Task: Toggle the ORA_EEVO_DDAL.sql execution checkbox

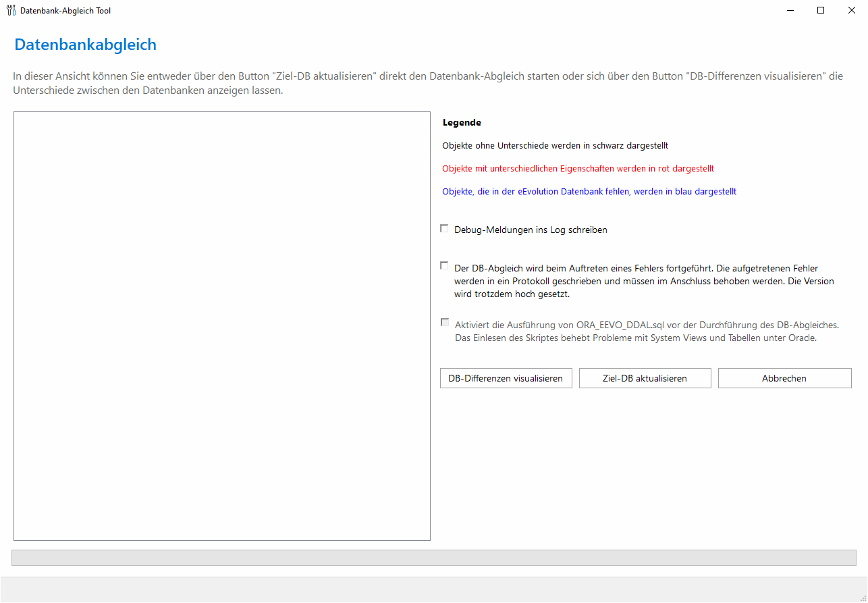Action: pyautogui.click(x=444, y=323)
